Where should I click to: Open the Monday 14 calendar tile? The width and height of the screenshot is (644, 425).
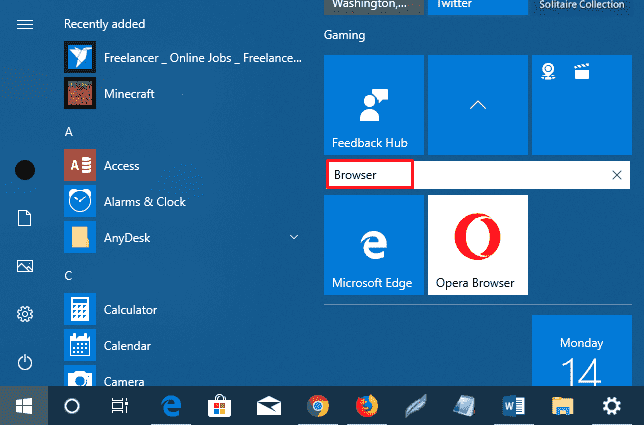pos(582,350)
